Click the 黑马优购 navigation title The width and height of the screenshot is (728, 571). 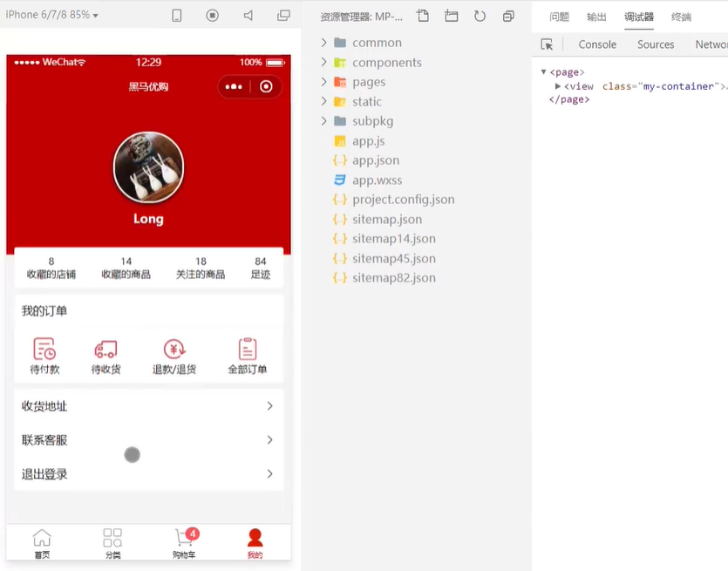click(148, 87)
